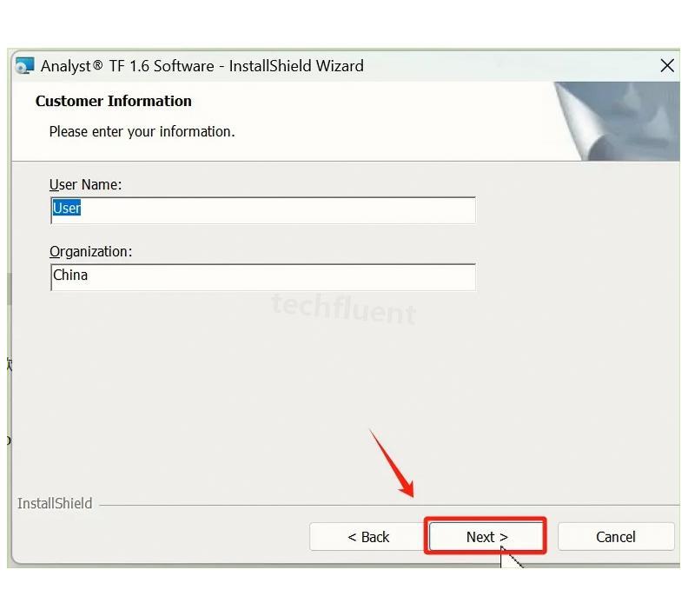The height and width of the screenshot is (616, 688).
Task: Click into the Organization field containing China
Action: click(x=263, y=277)
